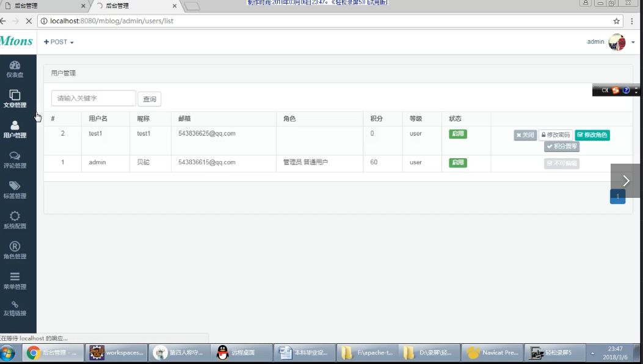Viewport: 643px width, 364px height.
Task: Click the admin username cell in table
Action: click(97, 162)
